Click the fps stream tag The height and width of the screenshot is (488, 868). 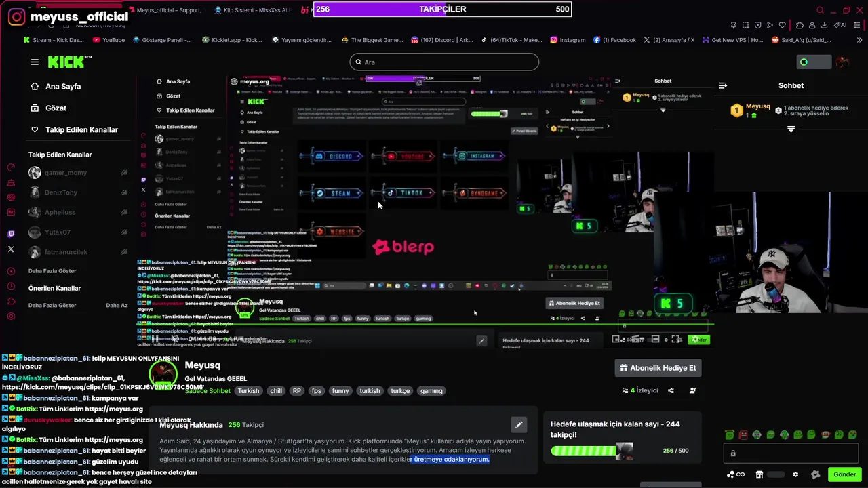point(316,391)
